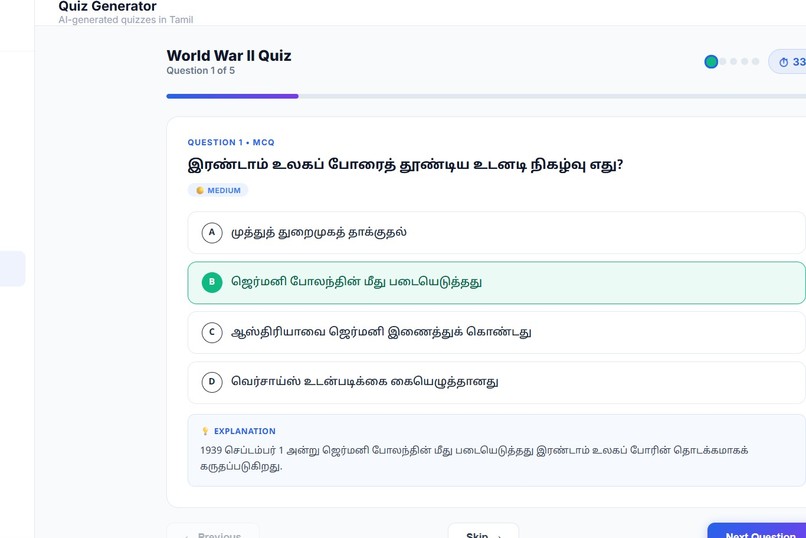
Task: Choose answer text வெர்சாய்ஸ் உடன்படிக்கை கையெழுத்தானது
Action: [x=364, y=382]
